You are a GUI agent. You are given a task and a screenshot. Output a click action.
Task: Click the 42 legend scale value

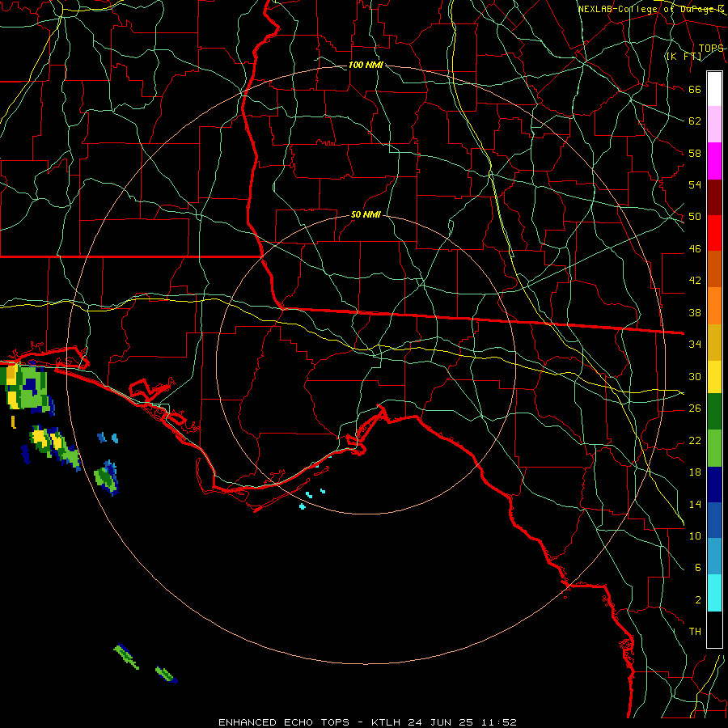pyautogui.click(x=695, y=281)
